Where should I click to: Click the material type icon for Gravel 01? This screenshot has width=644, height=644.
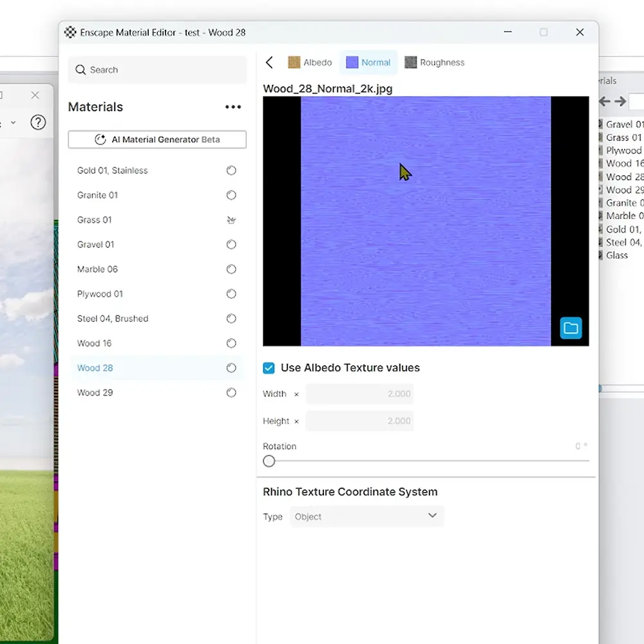(231, 244)
